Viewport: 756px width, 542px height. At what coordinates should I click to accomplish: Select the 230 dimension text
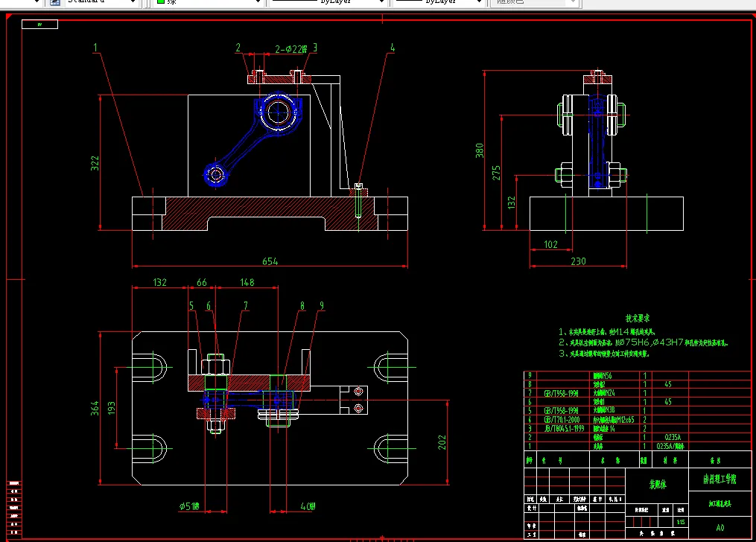578,261
